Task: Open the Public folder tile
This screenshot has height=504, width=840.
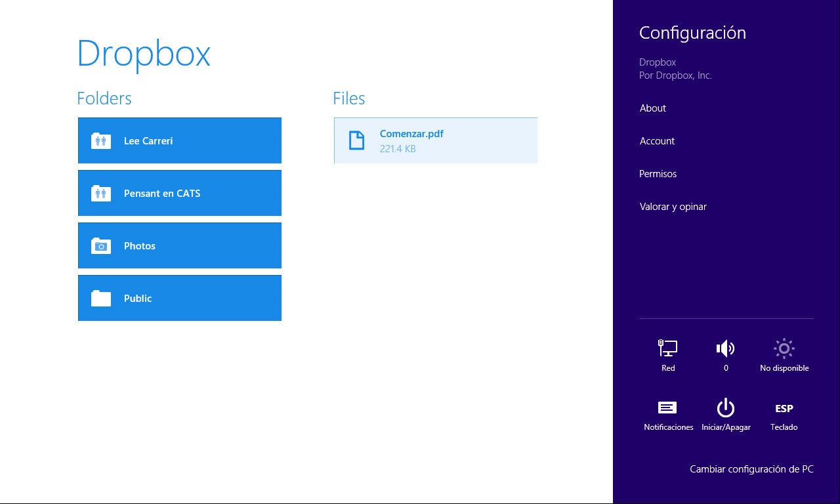Action: (180, 298)
